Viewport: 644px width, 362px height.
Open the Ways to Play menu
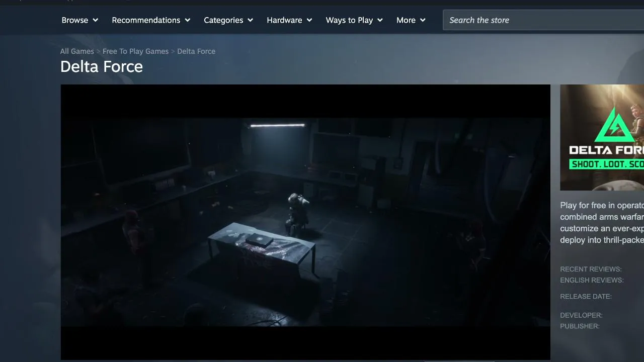354,20
